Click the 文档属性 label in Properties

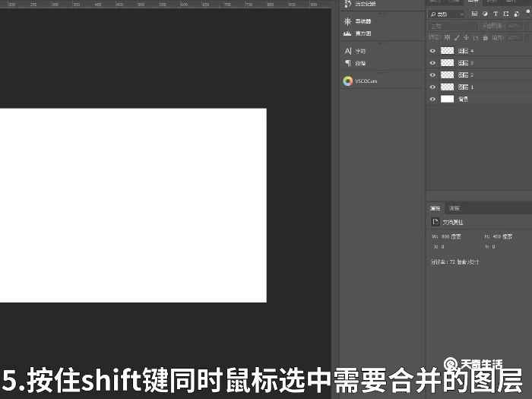click(x=453, y=222)
